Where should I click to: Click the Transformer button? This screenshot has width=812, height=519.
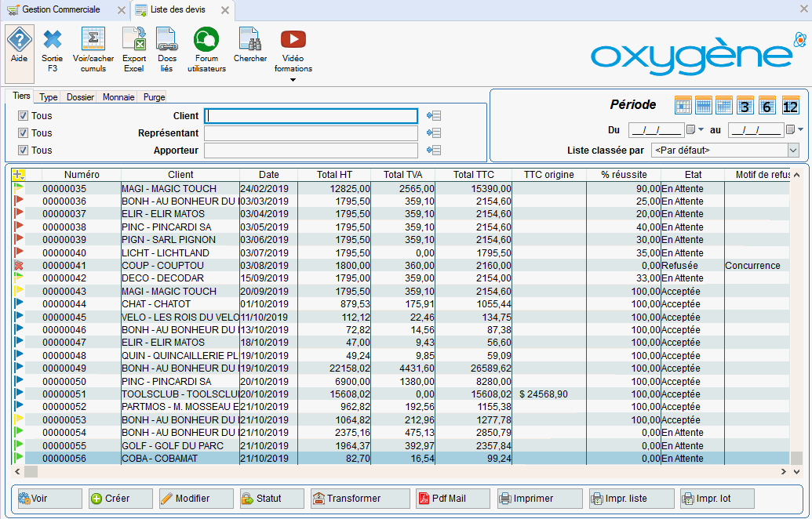[360, 499]
